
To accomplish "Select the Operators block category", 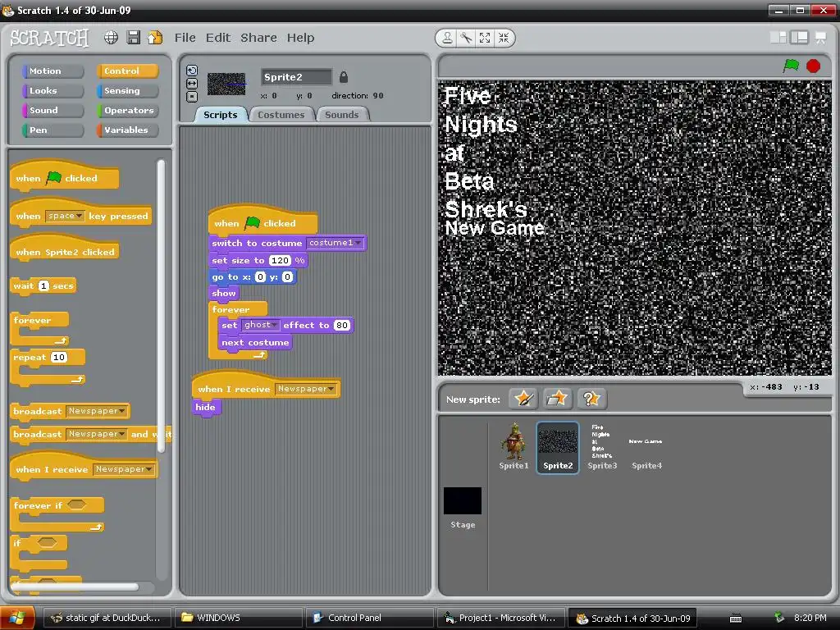I will [x=127, y=111].
